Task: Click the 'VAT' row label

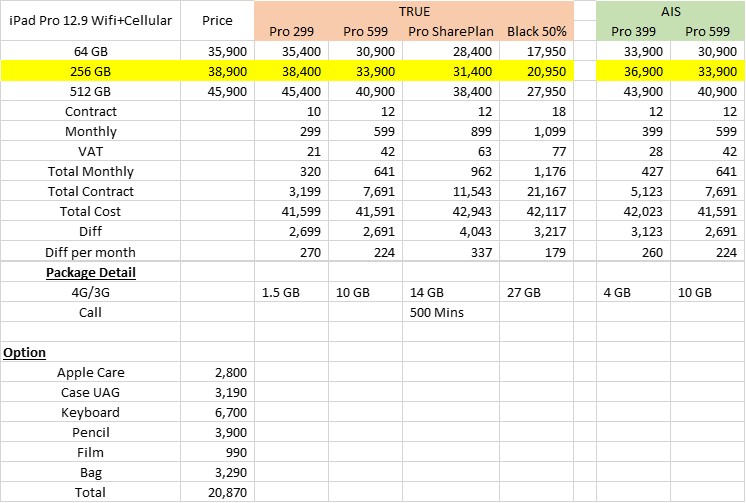Action: pos(90,151)
